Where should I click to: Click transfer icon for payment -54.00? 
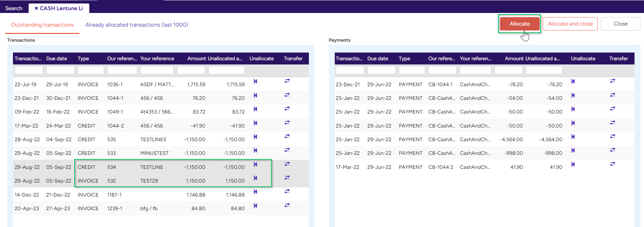(x=612, y=95)
